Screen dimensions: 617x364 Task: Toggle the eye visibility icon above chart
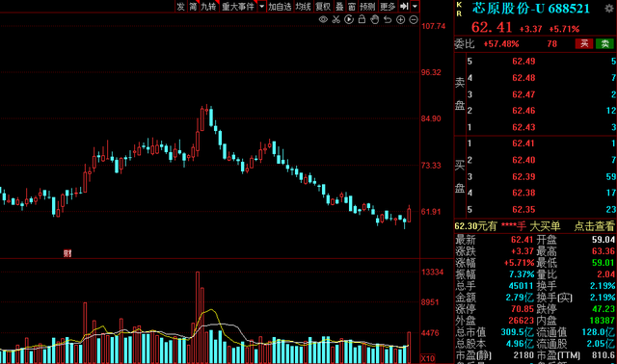pyautogui.click(x=323, y=19)
